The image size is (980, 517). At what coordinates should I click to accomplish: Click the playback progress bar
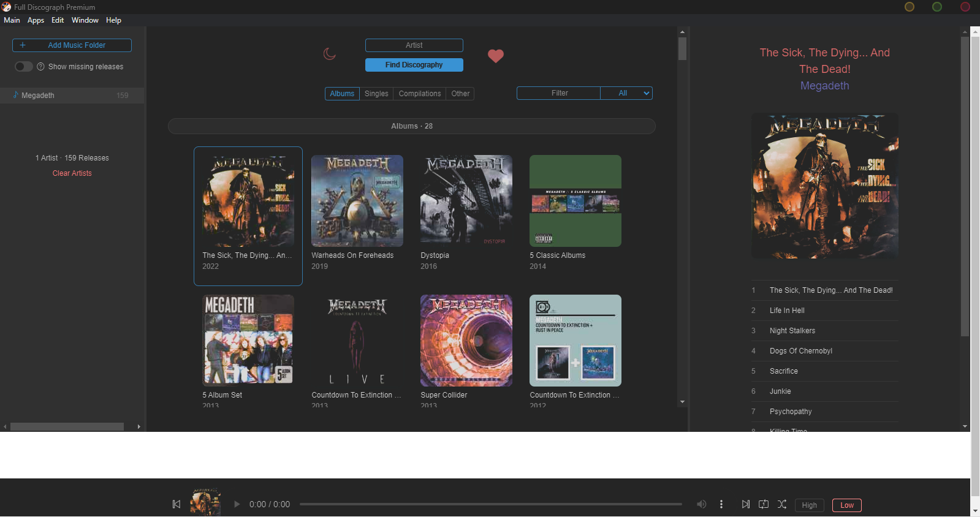click(x=490, y=504)
